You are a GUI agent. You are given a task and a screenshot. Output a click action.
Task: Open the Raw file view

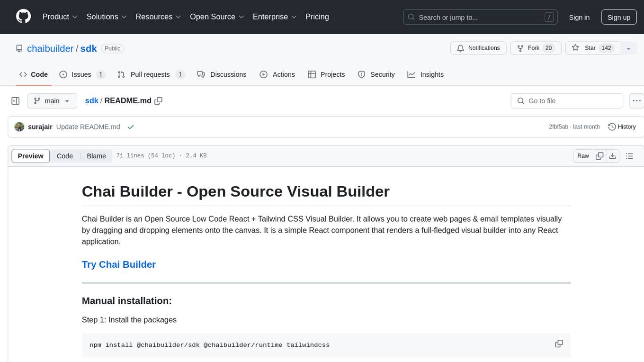(x=583, y=156)
